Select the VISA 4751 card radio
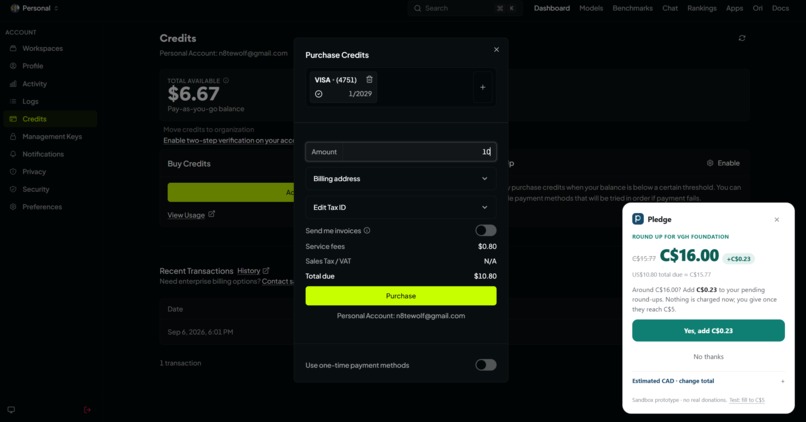 (x=319, y=94)
